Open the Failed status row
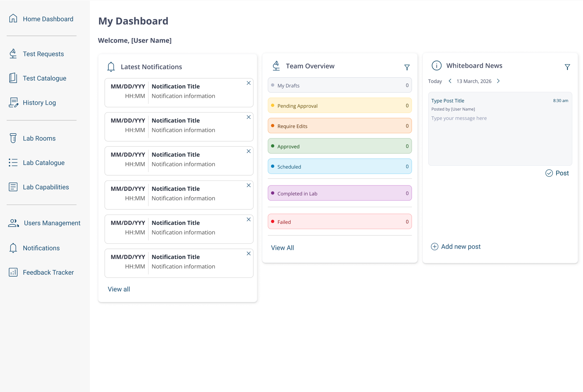The image size is (583, 392). coord(340,222)
